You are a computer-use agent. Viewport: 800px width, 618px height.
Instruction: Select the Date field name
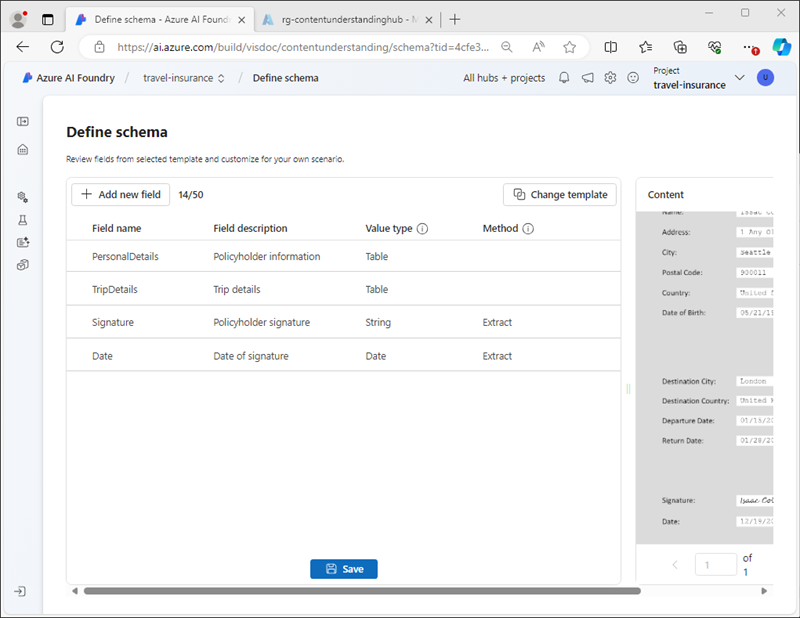[102, 356]
